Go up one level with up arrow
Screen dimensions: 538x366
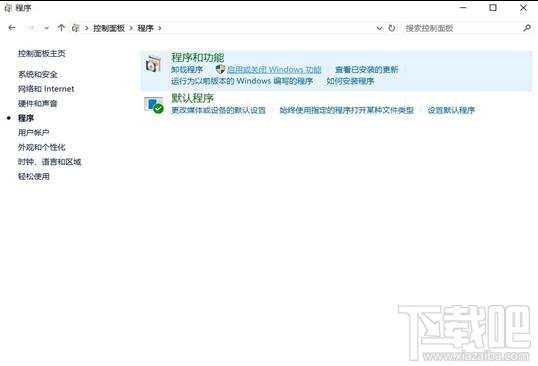[61, 28]
